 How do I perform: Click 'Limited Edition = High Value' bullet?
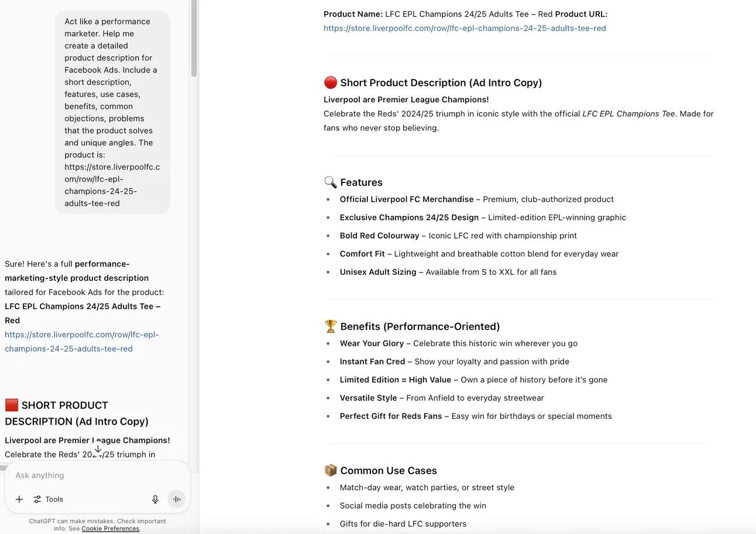point(473,380)
